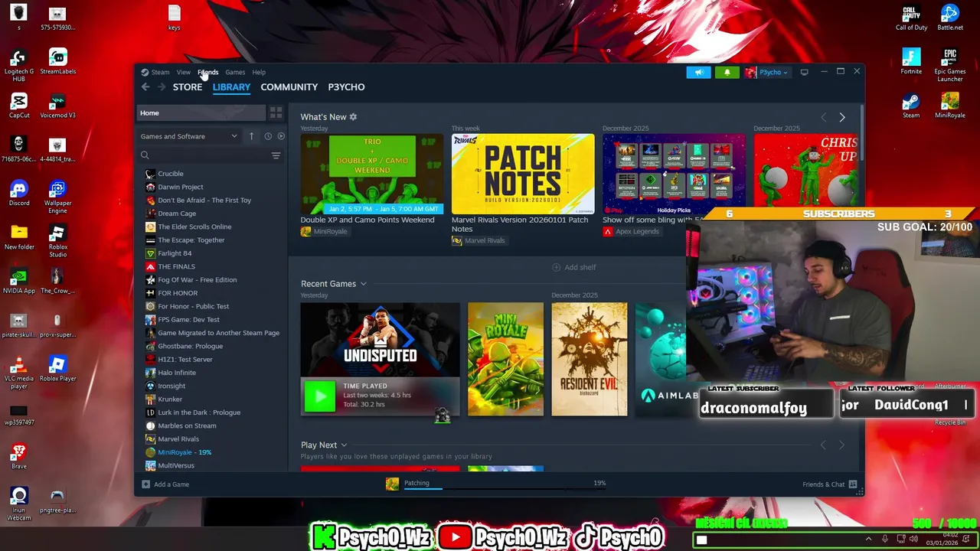This screenshot has height=551, width=980.
Task: Open Battle.net desktop shortcut
Action: coord(950,18)
